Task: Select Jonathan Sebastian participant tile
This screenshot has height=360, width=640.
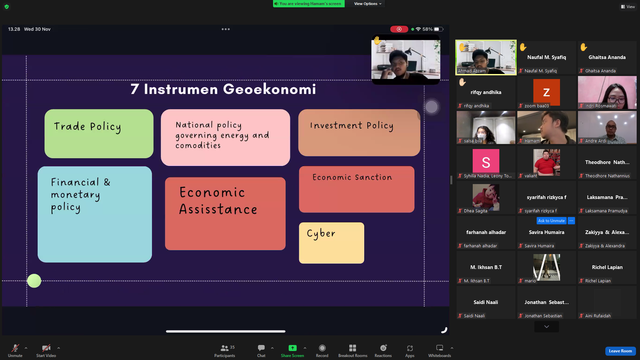Action: point(547,302)
